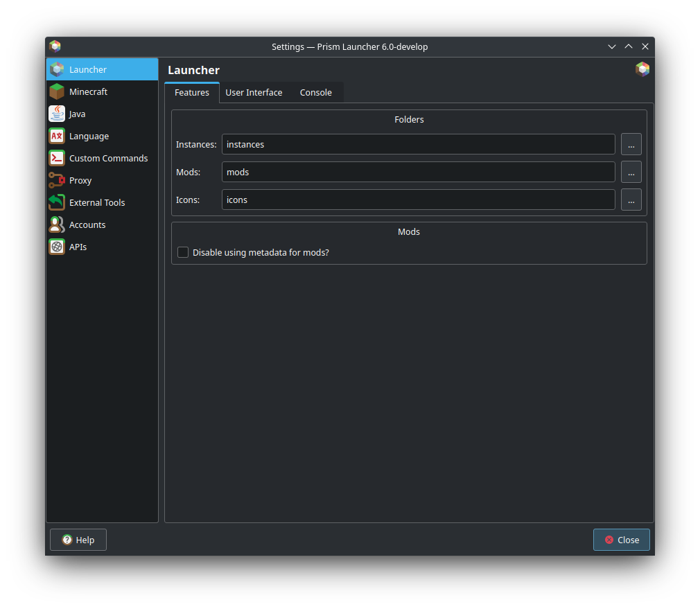Switch to the User Interface tab
The image size is (700, 609).
[254, 92]
